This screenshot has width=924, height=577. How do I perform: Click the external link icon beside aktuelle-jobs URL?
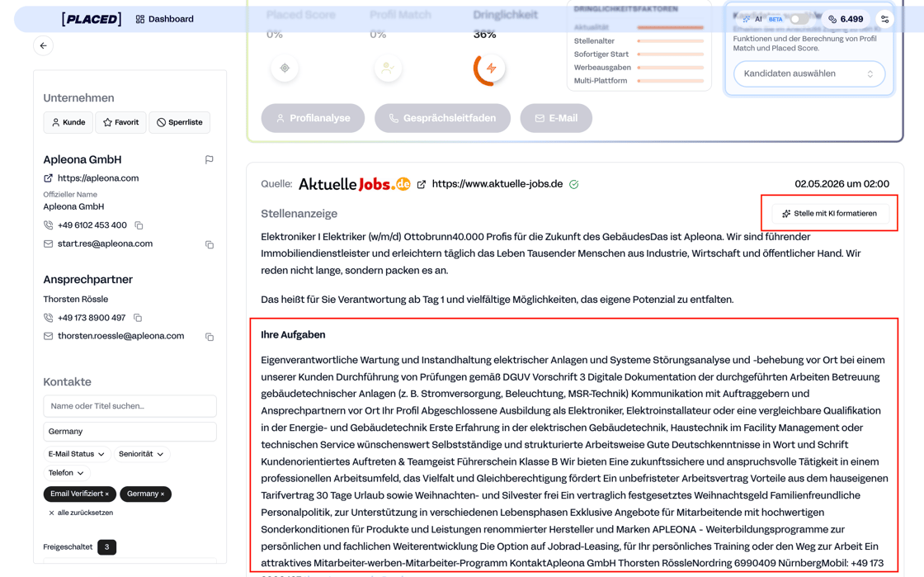(x=422, y=184)
